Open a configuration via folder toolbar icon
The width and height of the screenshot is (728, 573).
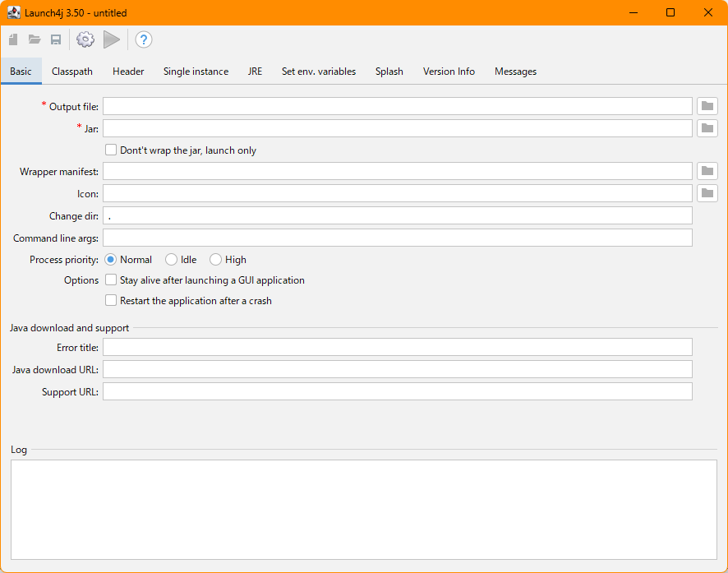35,39
